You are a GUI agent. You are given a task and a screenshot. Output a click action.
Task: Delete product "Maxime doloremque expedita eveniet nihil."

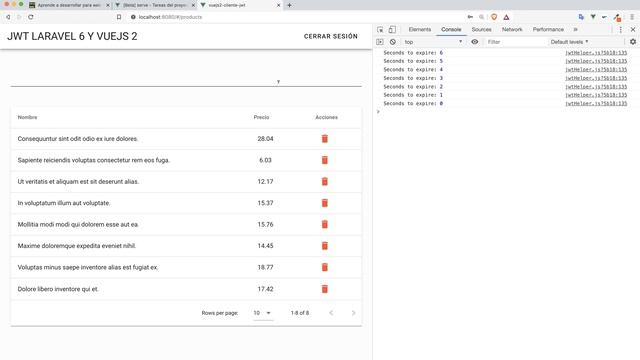point(324,246)
